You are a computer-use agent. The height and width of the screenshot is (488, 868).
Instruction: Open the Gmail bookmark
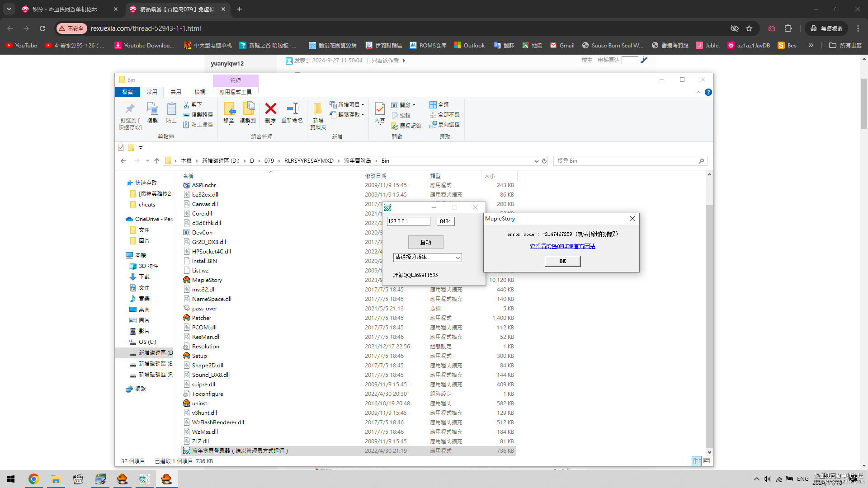pyautogui.click(x=562, y=45)
